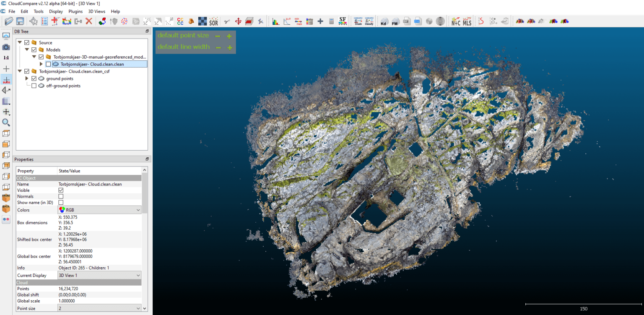
Task: Enable the Normals checkbox in Properties
Action: click(x=61, y=196)
